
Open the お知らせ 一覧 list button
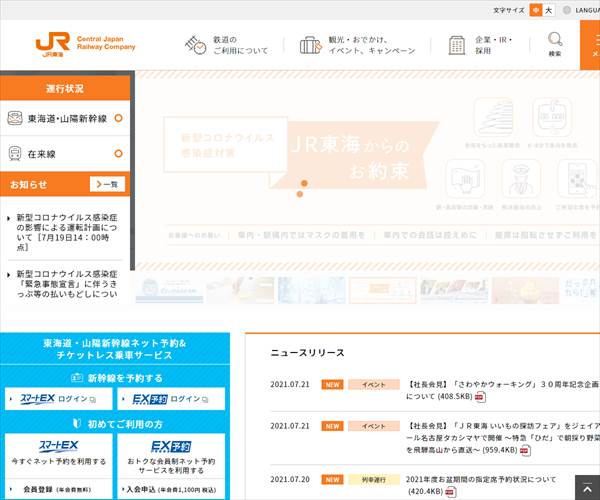[x=107, y=184]
